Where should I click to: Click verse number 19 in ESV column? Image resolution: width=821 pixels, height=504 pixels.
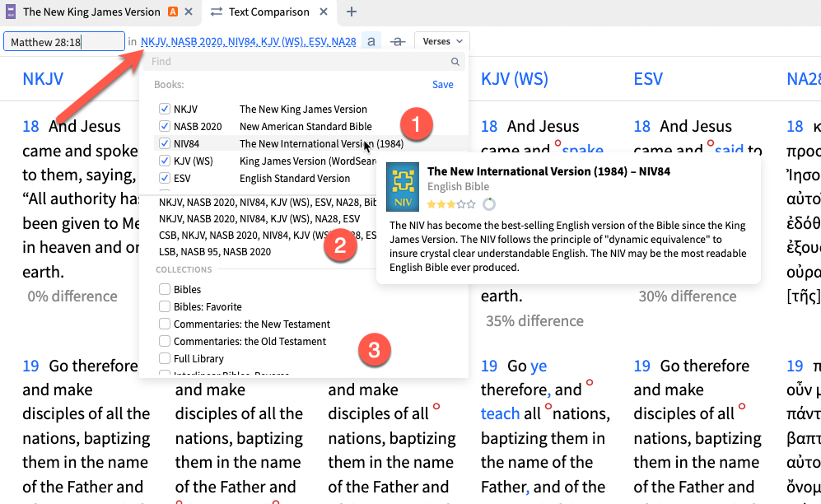point(642,366)
